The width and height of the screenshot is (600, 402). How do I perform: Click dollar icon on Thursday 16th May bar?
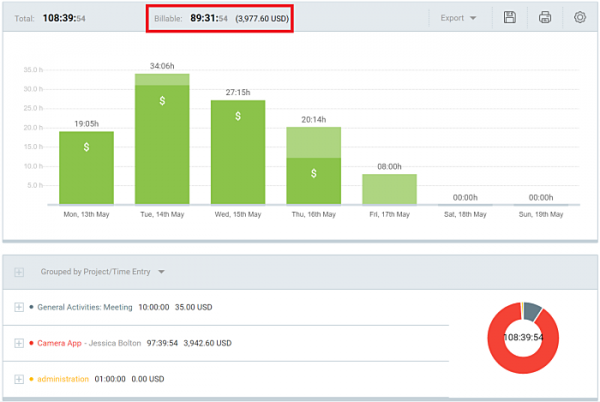point(314,173)
